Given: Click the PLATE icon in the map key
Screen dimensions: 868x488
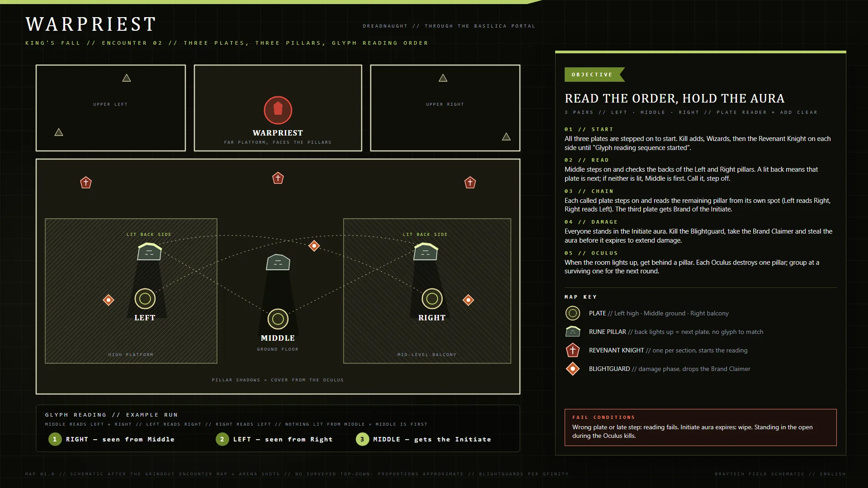Looking at the screenshot, I should (572, 313).
